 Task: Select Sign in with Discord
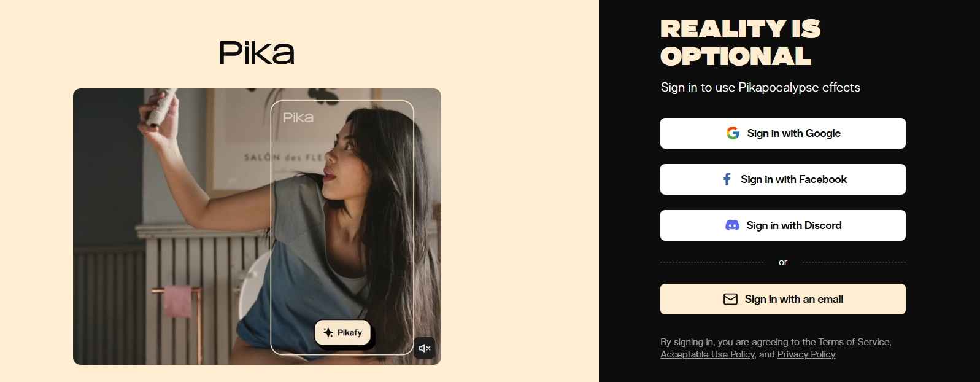[x=783, y=225]
